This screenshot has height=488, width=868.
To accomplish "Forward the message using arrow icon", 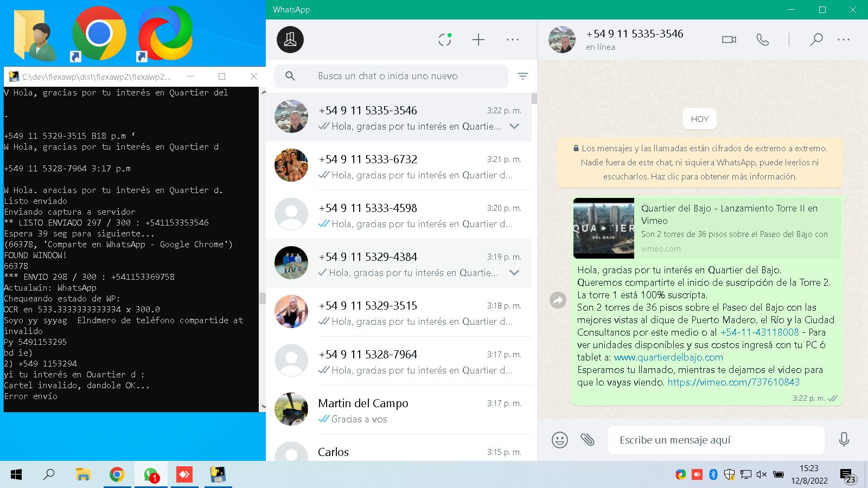I will [558, 300].
